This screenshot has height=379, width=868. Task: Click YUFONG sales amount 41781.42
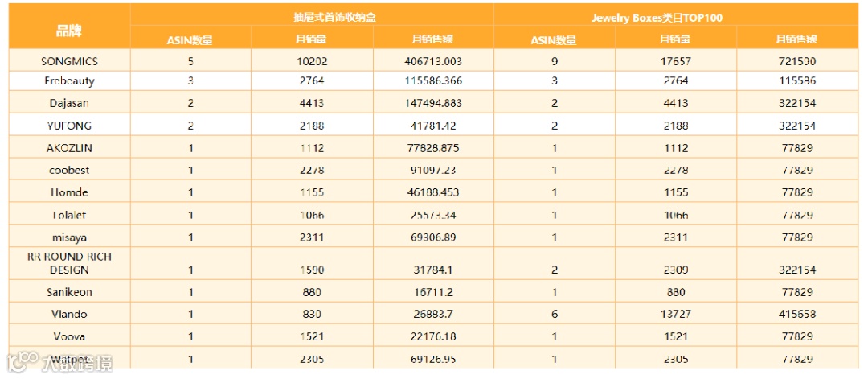tap(433, 126)
